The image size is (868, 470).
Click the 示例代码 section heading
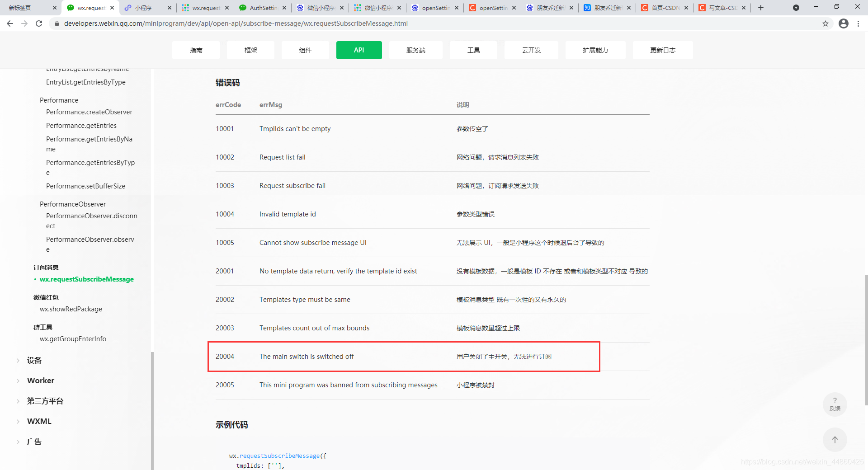(231, 425)
